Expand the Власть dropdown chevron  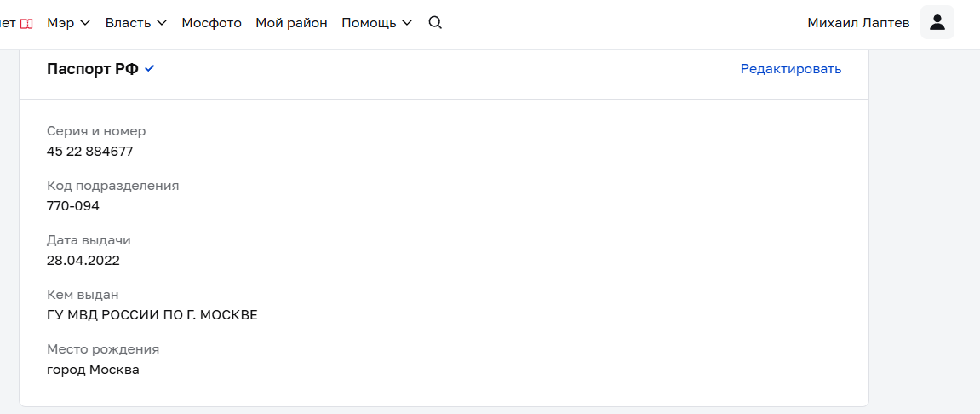tap(162, 23)
